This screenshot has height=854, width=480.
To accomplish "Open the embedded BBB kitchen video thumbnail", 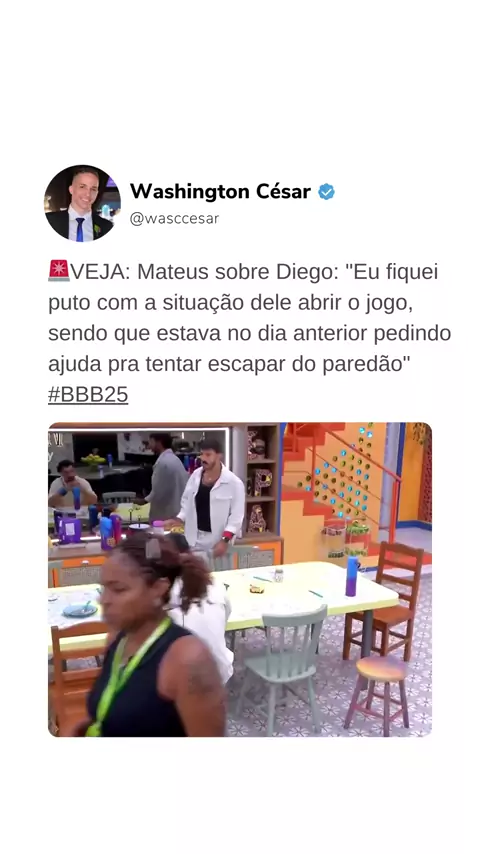I will 240,580.
